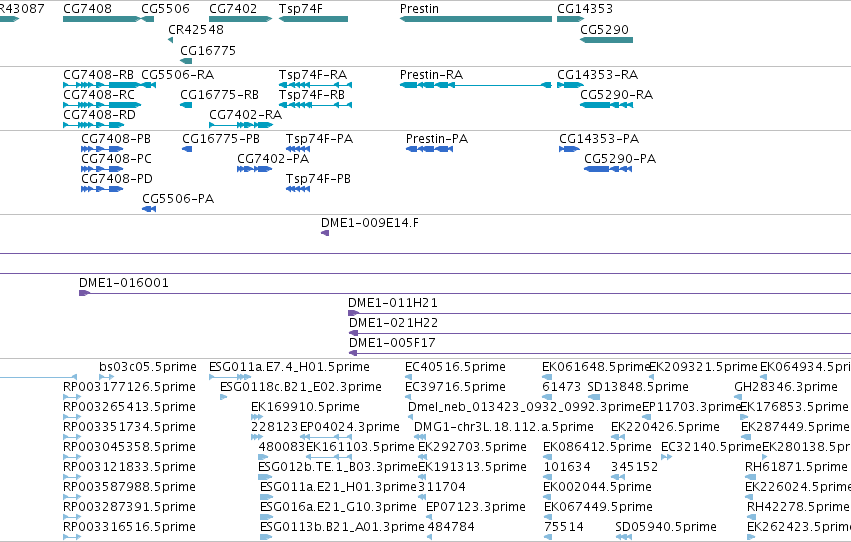The width and height of the screenshot is (851, 542).
Task: Click the EP04024.3prime EST feature
Action: point(327,438)
